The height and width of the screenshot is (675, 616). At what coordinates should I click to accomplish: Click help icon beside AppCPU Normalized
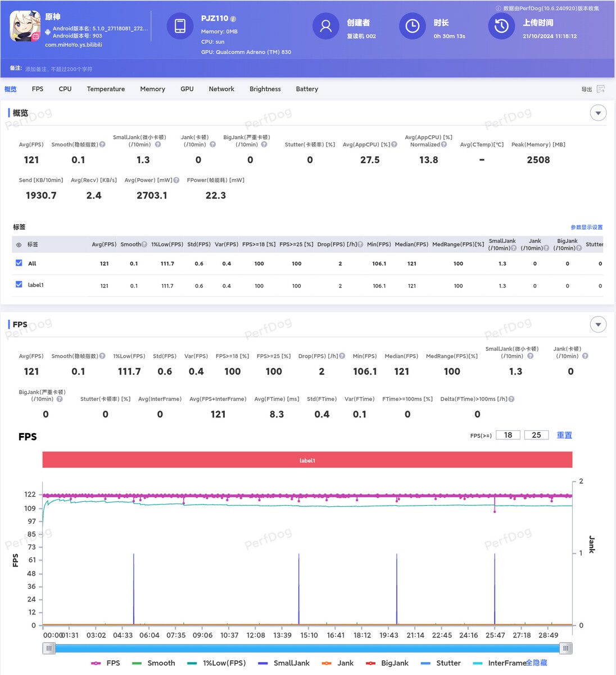(x=444, y=145)
